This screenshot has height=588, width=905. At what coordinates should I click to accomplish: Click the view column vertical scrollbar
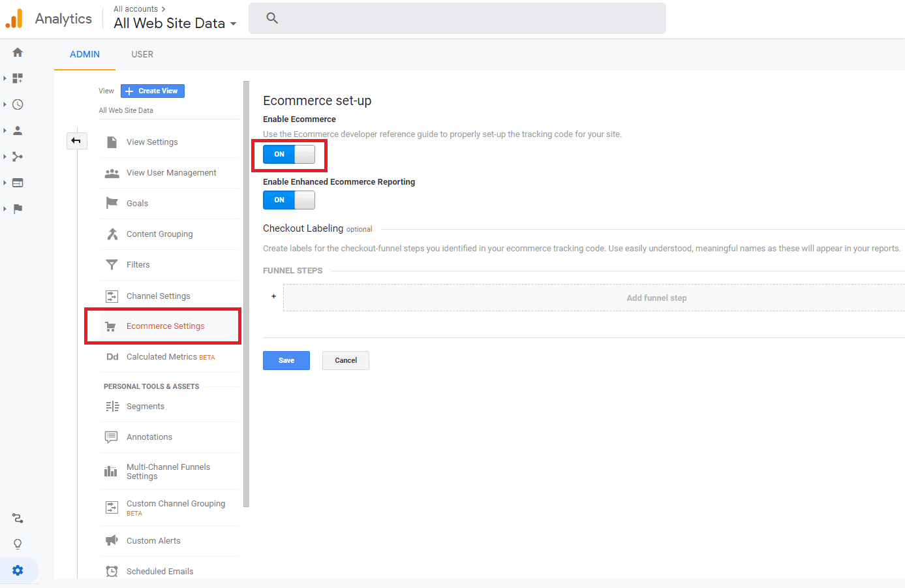click(246, 294)
